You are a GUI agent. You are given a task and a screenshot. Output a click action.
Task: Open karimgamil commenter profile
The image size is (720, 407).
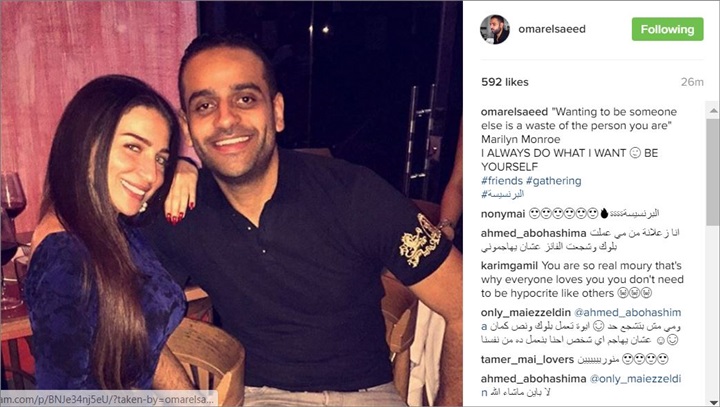pos(509,266)
